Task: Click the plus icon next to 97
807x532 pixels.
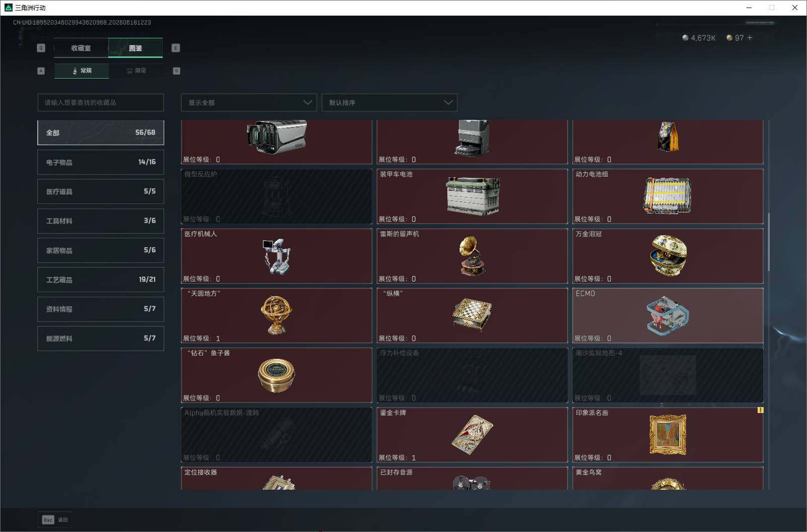Action: tap(750, 38)
